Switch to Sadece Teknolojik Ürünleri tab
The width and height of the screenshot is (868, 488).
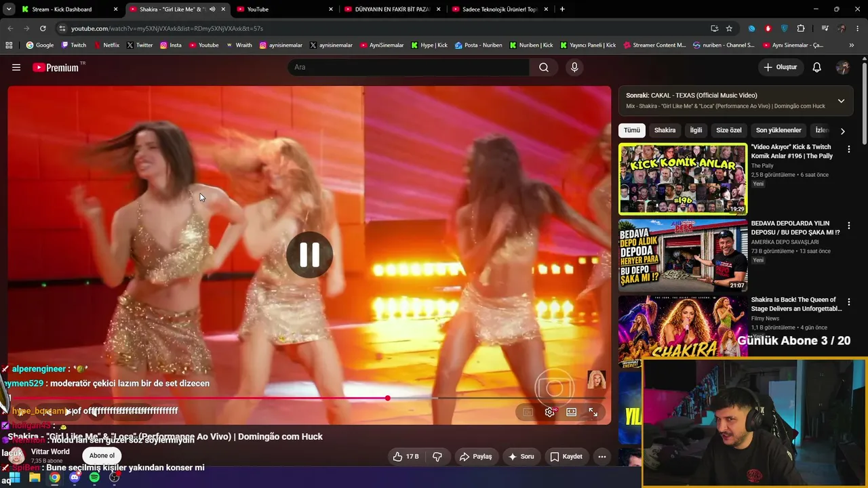[500, 9]
